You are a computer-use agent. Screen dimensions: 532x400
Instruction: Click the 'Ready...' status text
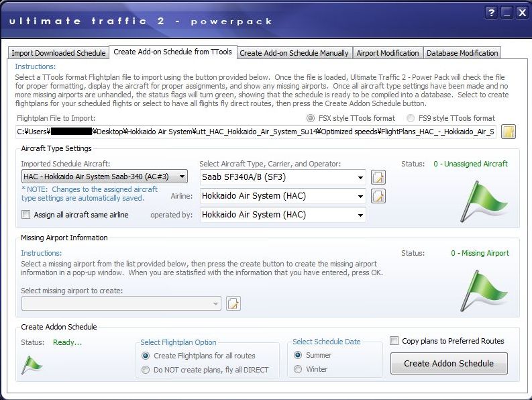(67, 342)
